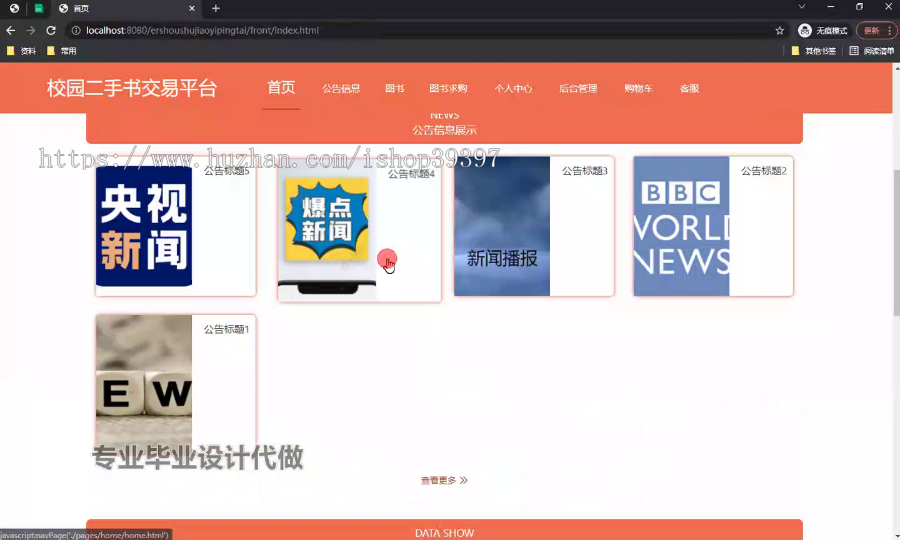Open the 图书 navigation item

(394, 88)
